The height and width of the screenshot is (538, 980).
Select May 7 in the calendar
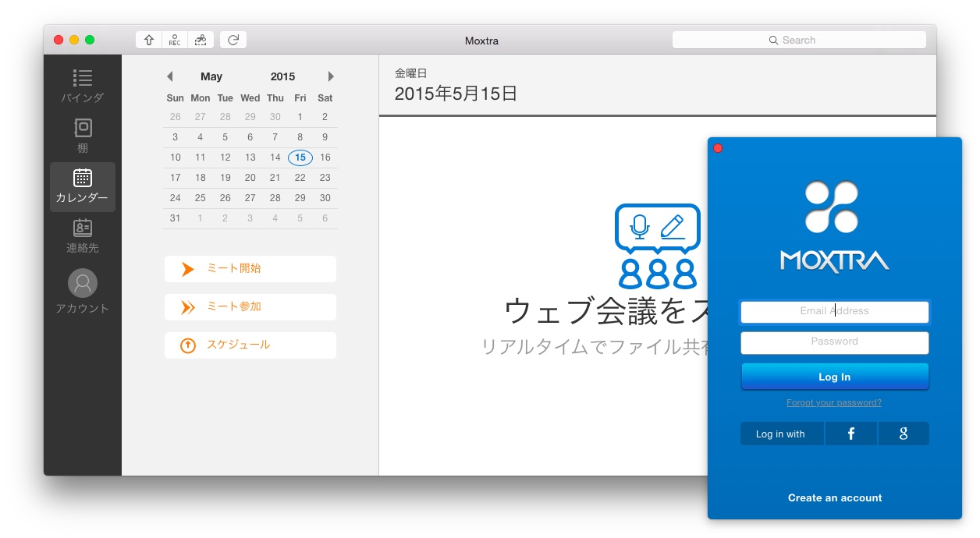coord(275,137)
